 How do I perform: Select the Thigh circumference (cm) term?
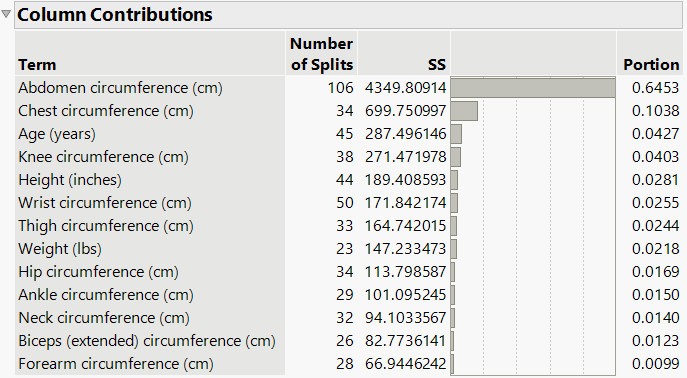tap(106, 226)
